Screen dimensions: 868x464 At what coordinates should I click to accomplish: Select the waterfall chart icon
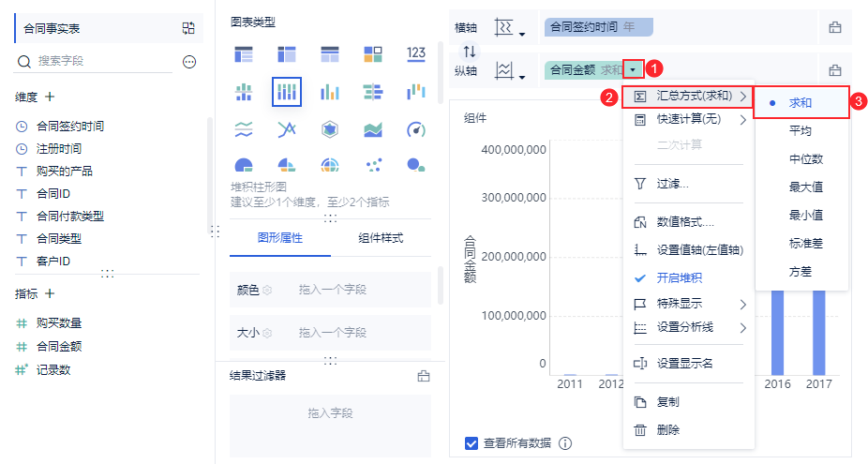(416, 92)
